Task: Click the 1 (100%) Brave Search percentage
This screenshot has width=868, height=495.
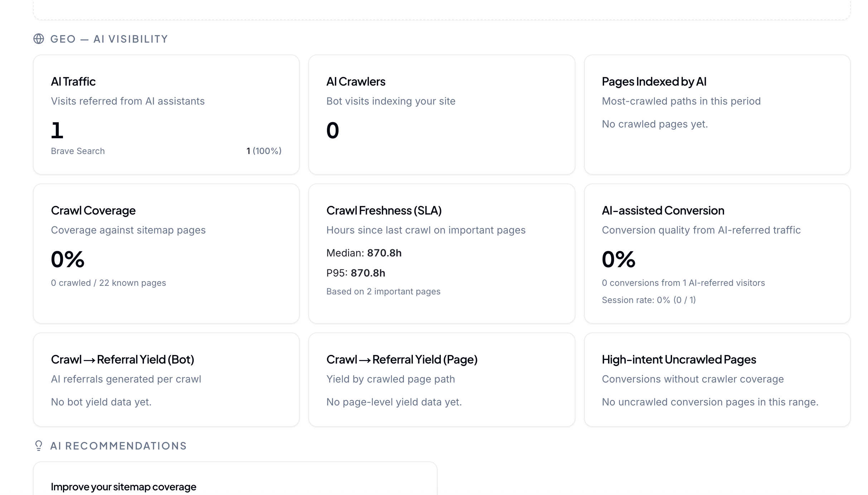Action: click(x=264, y=151)
